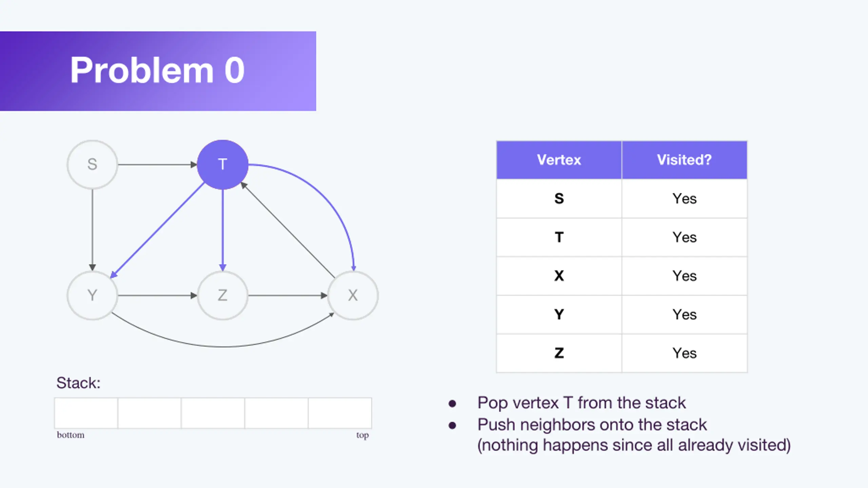Click the Yes cell for vertex T
Screen dimensions: 868x488
[x=684, y=237]
